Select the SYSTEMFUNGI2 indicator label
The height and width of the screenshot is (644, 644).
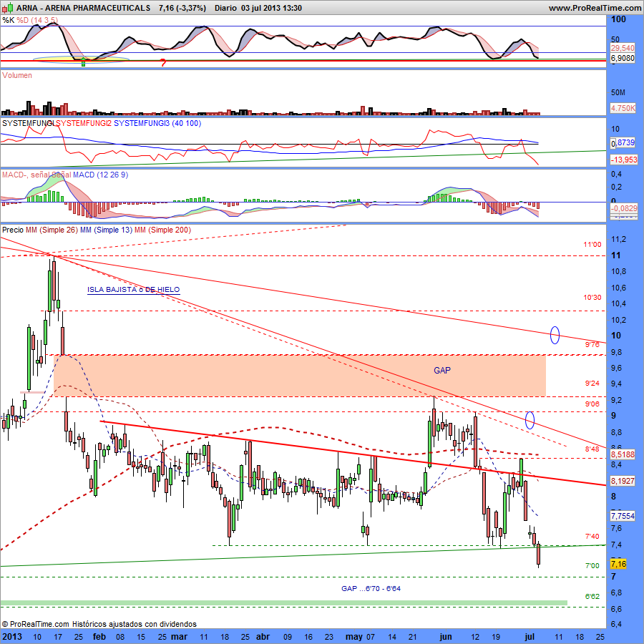pos(84,123)
